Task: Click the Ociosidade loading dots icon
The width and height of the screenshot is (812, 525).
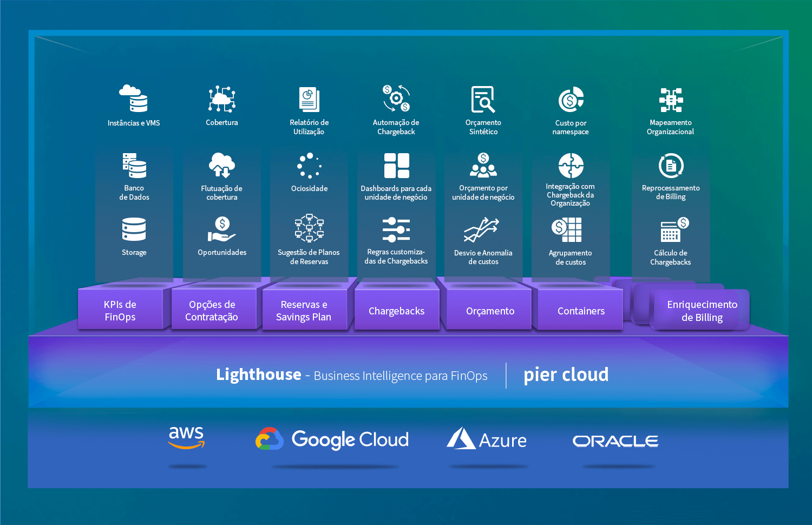Action: click(310, 166)
